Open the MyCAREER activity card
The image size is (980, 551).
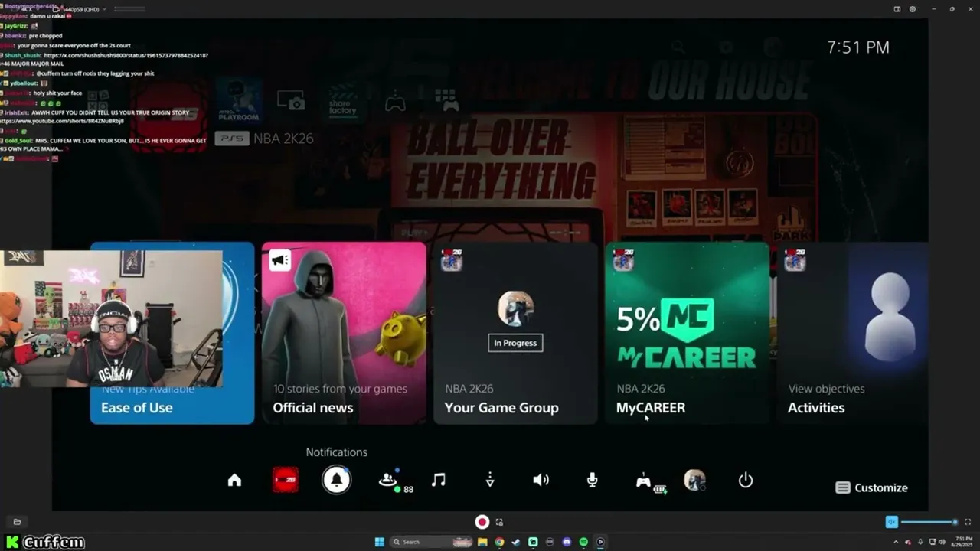pos(687,333)
